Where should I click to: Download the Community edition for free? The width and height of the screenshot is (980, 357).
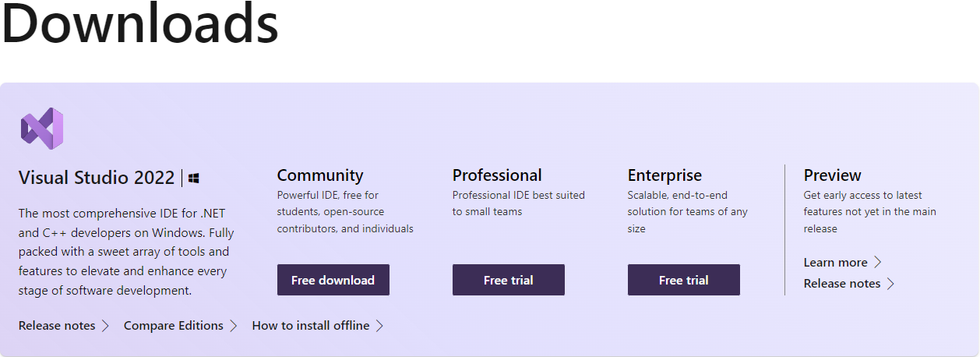coord(333,280)
